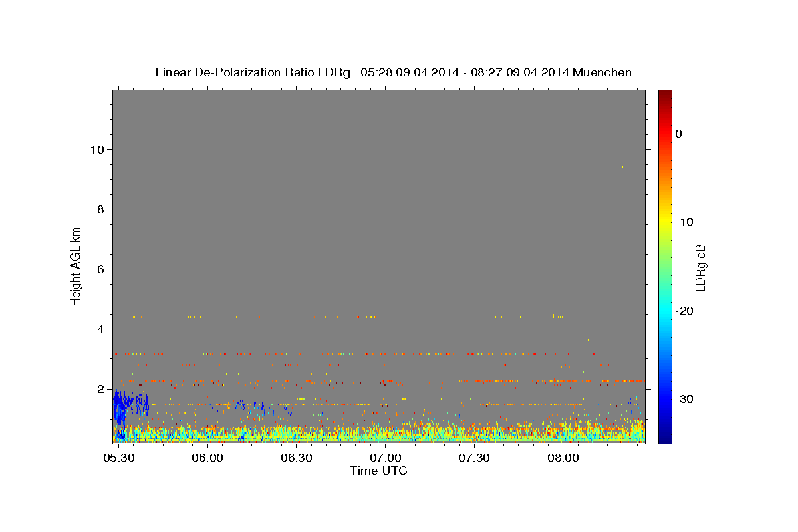Click the 05:30 time tick label
798x532 pixels.
click(x=119, y=458)
